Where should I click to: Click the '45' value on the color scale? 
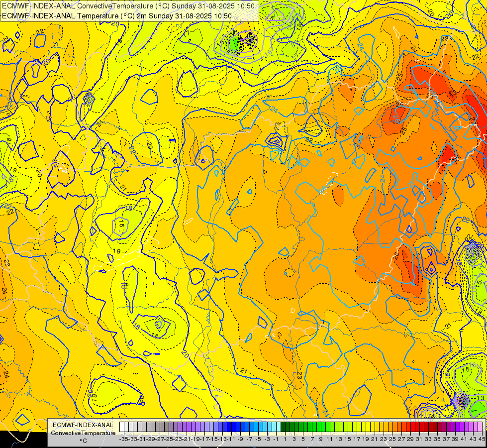click(x=482, y=439)
